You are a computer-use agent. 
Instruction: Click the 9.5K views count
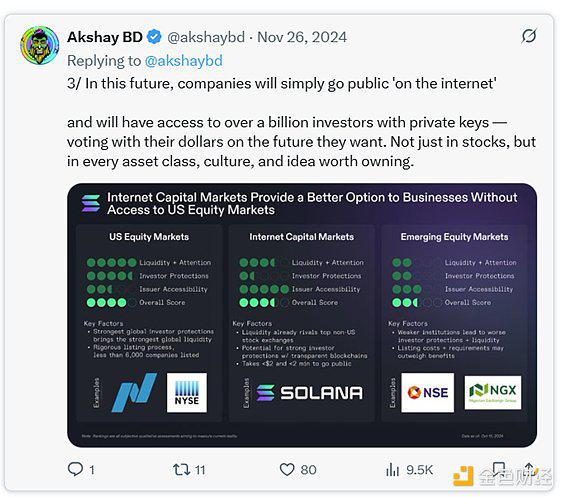tap(419, 470)
